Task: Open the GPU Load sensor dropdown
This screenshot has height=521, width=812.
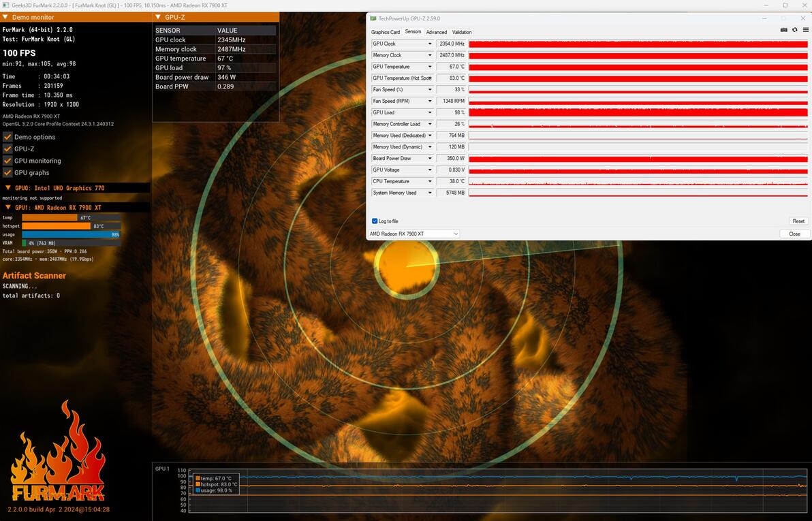Action: click(x=429, y=112)
